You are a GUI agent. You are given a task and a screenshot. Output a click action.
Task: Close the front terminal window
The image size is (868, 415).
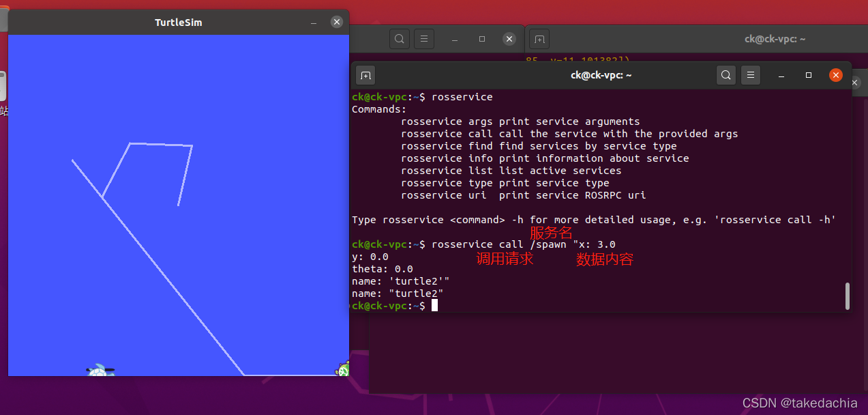click(836, 75)
